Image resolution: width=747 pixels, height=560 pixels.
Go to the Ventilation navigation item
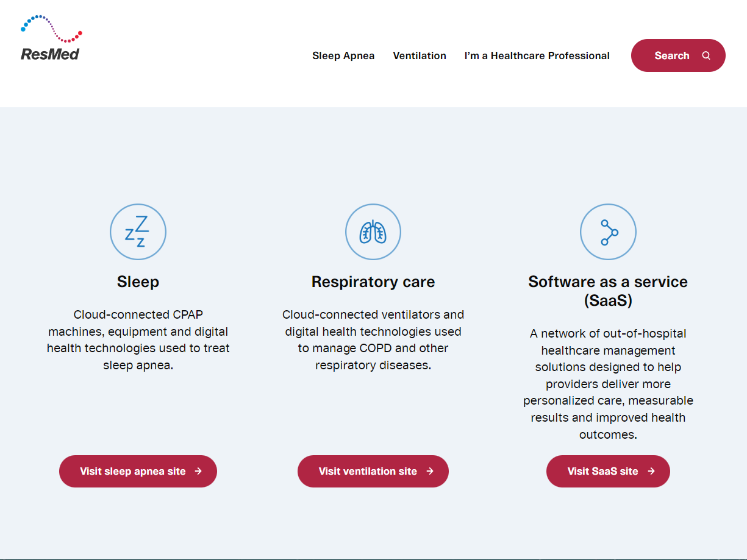420,55
